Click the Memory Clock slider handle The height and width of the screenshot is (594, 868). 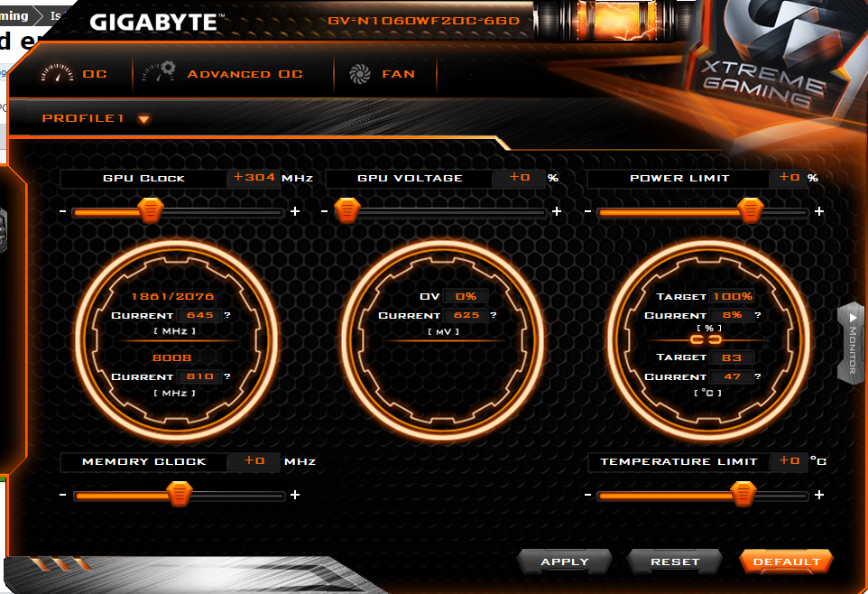(180, 494)
